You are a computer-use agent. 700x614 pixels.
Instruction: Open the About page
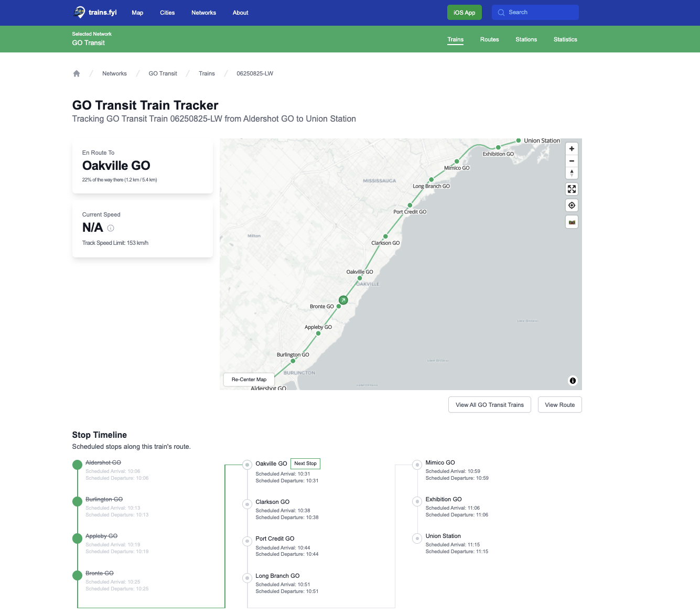tap(240, 13)
